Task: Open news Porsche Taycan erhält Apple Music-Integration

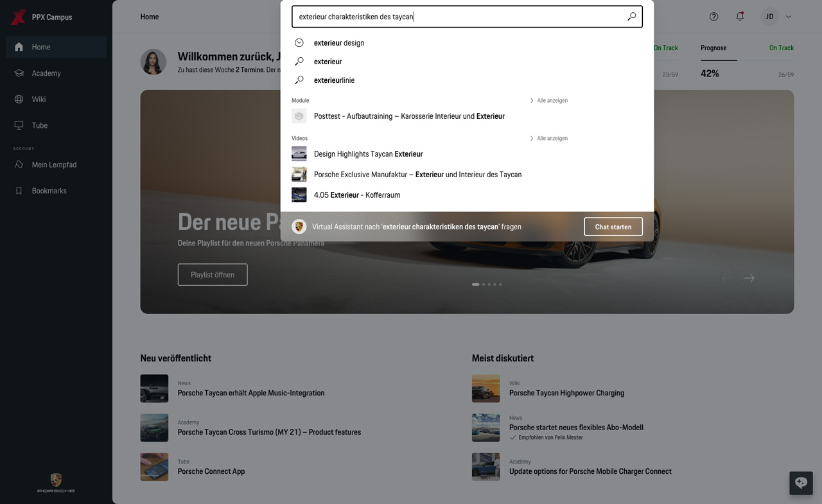Action: point(251,393)
